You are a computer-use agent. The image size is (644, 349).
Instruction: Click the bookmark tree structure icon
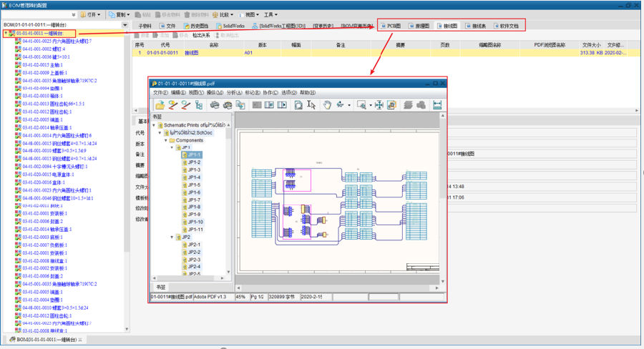click(x=199, y=105)
